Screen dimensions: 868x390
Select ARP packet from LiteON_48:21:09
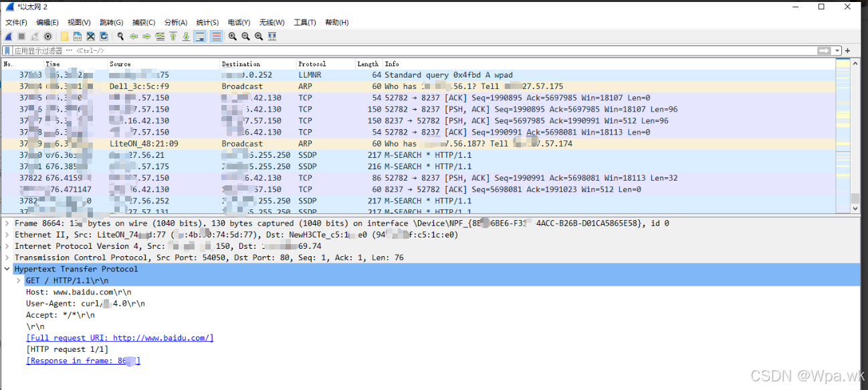click(x=418, y=143)
